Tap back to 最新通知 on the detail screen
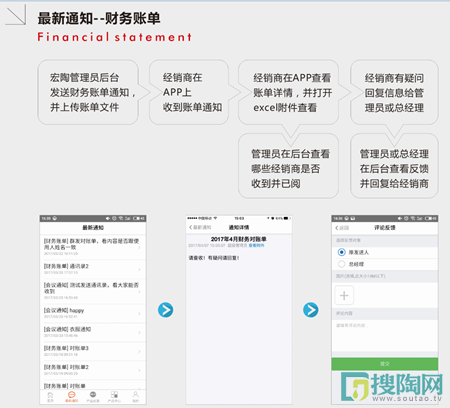Image resolution: width=450 pixels, height=408 pixels. 200,227
